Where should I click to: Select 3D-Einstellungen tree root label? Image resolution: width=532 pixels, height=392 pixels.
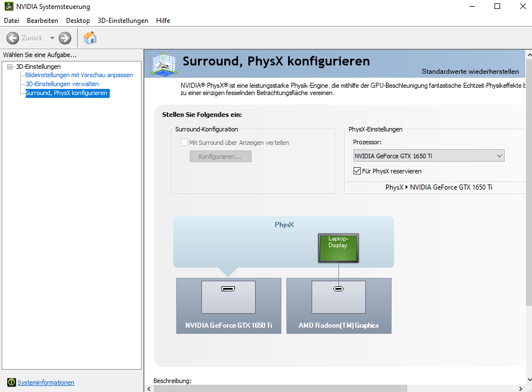click(x=39, y=67)
